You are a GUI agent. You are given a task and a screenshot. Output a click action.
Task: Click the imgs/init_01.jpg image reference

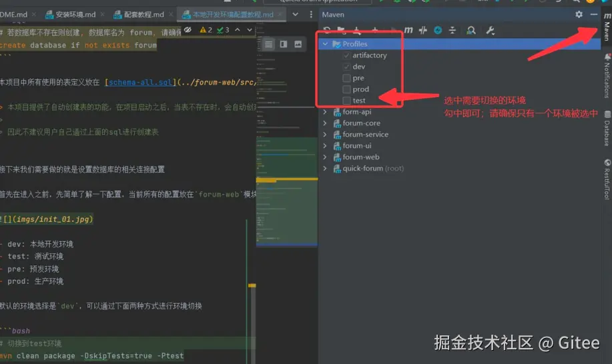[x=47, y=219]
